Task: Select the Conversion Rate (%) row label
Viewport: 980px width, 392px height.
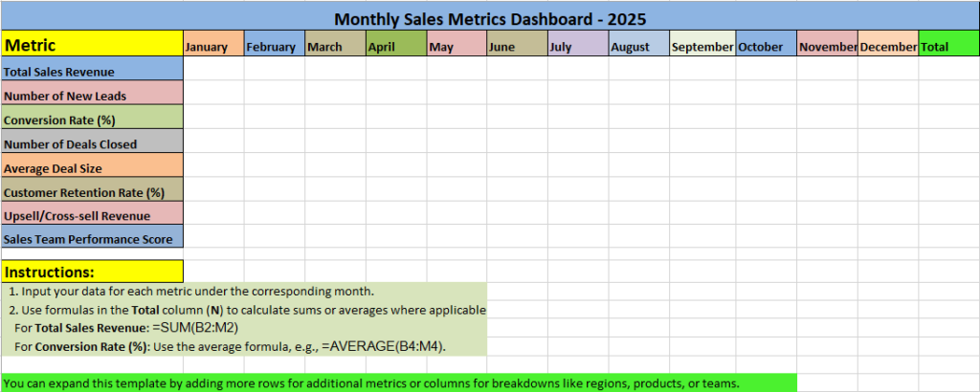Action: pyautogui.click(x=92, y=120)
